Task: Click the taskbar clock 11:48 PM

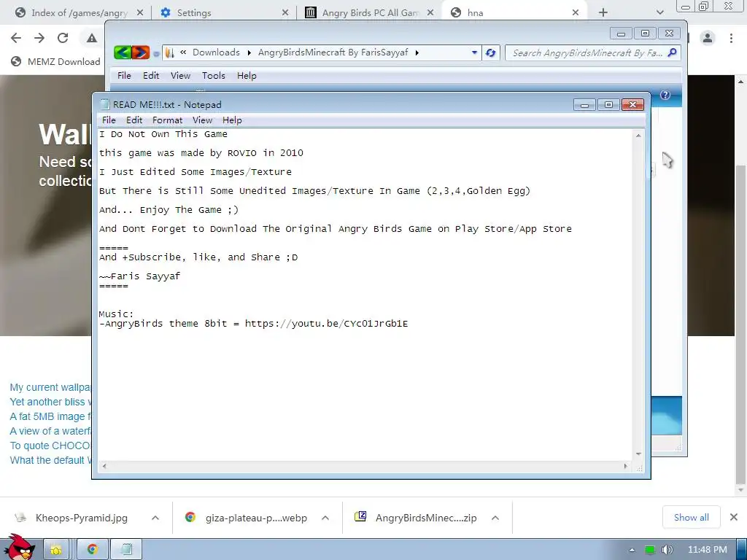Action: (708, 550)
